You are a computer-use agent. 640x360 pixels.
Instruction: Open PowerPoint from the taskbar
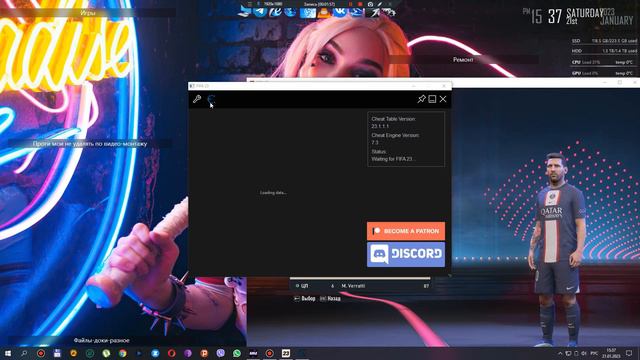coord(204,353)
